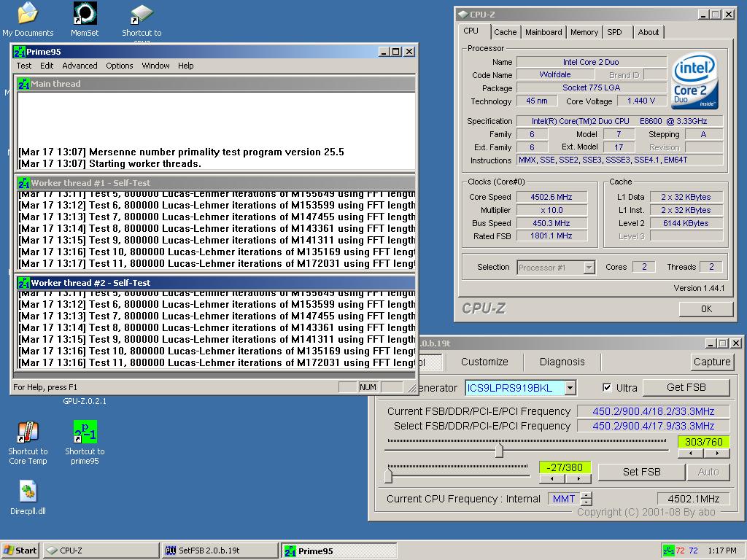Click the Rated FSB 1801.1 MHz value
747x560 pixels.
551,236
